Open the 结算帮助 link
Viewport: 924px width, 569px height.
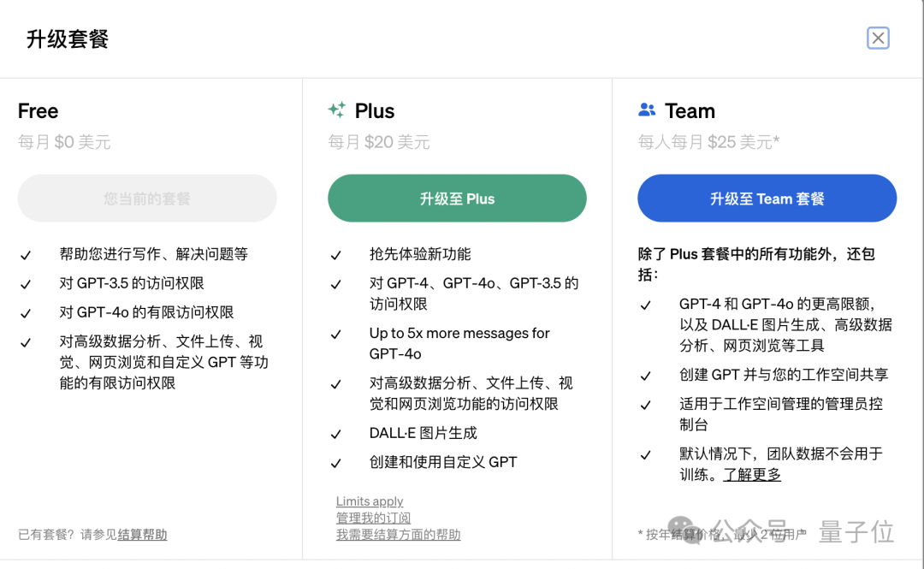tap(143, 534)
